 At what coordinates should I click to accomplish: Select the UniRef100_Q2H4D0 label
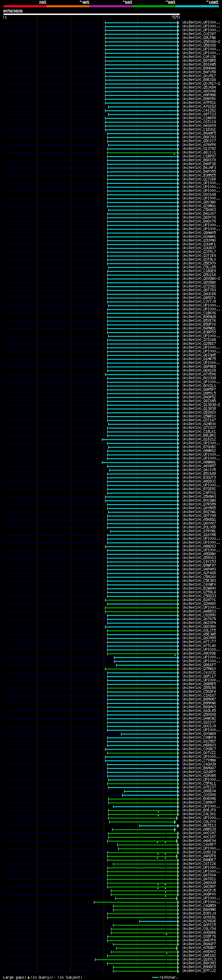click(199, 604)
